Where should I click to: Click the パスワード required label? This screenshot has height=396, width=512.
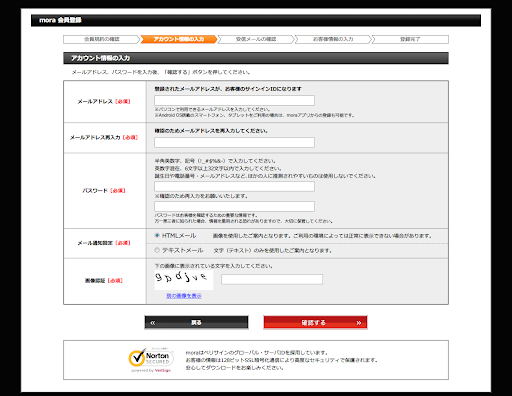104,191
